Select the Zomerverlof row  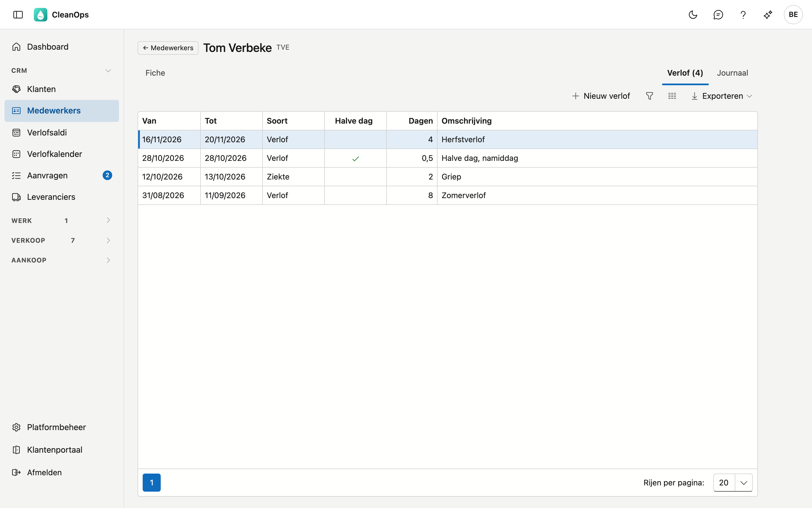click(x=448, y=195)
